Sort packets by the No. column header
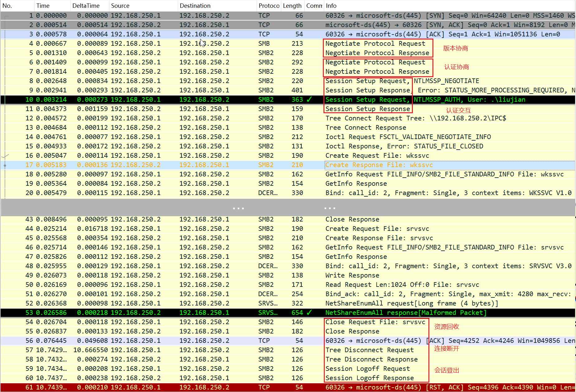Screen dimensions: 576x392 pyautogui.click(x=7, y=6)
